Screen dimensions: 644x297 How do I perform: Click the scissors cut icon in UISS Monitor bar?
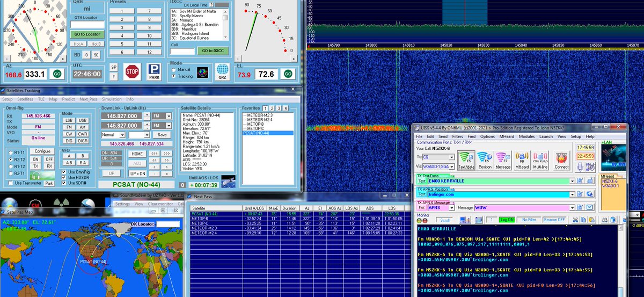click(575, 220)
